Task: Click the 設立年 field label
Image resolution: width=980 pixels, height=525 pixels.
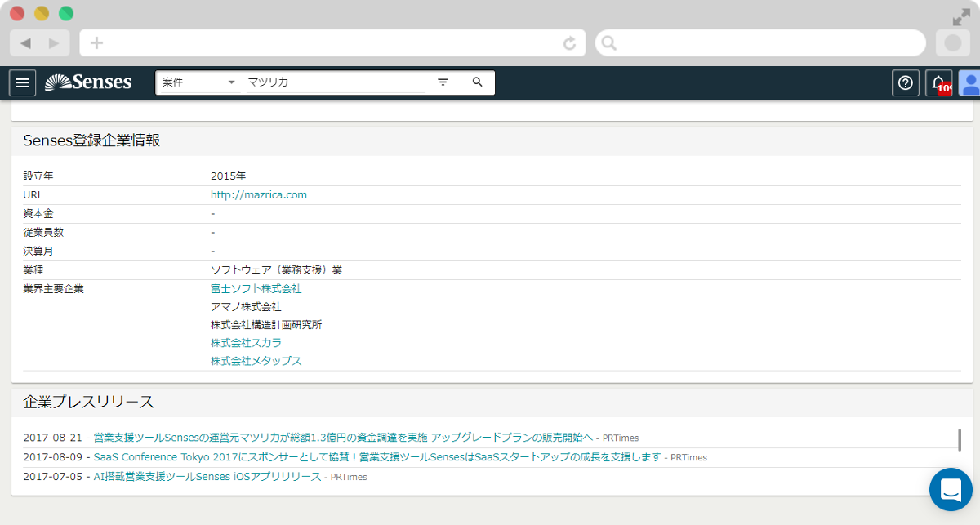Action: 38,176
